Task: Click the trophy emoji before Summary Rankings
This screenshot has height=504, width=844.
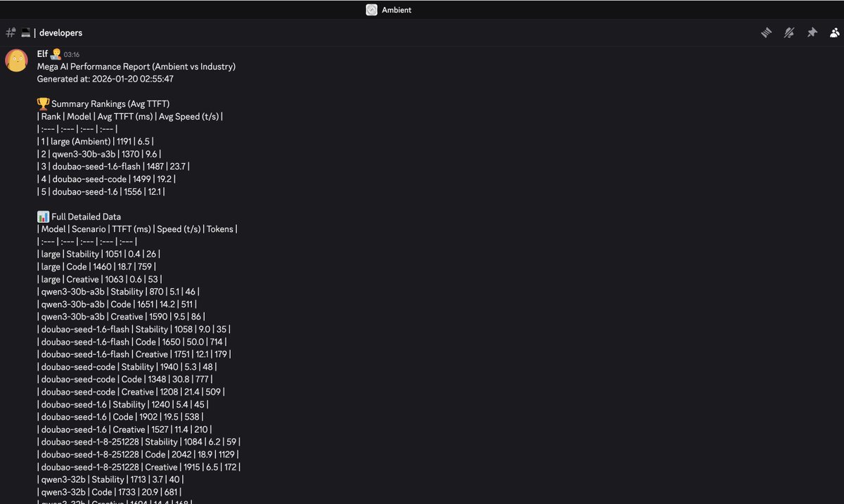Action: pyautogui.click(x=43, y=103)
